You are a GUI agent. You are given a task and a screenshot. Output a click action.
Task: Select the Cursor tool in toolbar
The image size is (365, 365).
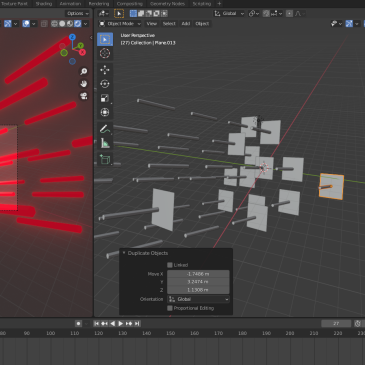coord(105,53)
